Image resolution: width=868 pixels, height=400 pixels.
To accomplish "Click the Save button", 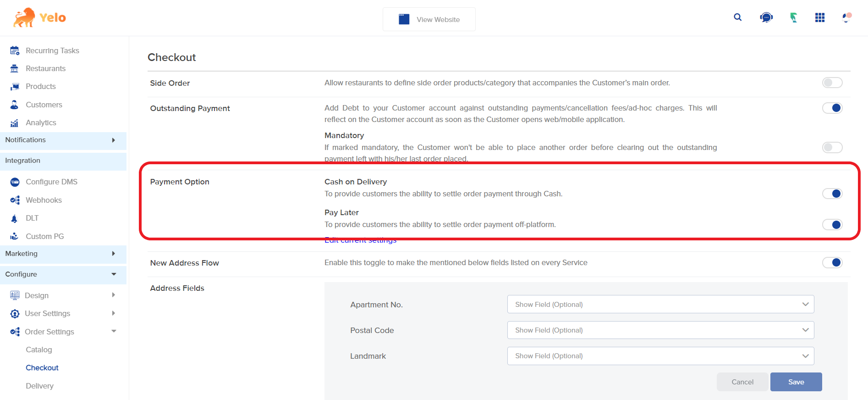I will click(796, 382).
